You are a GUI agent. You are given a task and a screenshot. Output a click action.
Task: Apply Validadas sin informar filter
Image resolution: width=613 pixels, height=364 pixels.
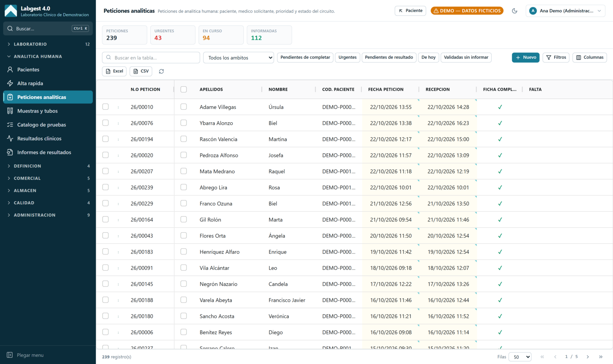click(466, 57)
